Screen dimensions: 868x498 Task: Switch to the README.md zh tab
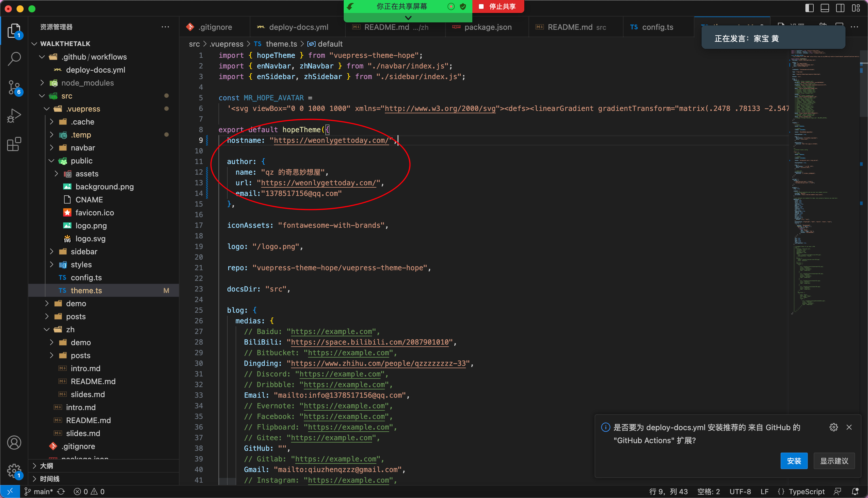396,27
